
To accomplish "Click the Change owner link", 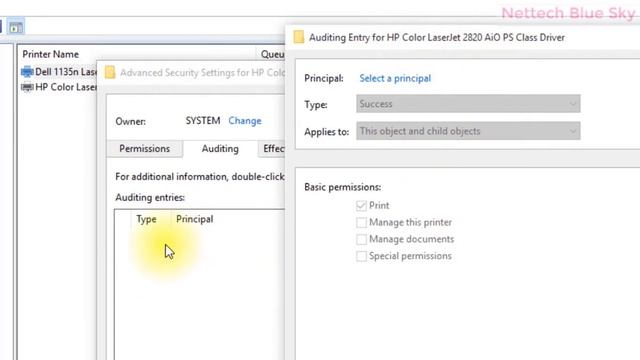I will pyautogui.click(x=245, y=121).
